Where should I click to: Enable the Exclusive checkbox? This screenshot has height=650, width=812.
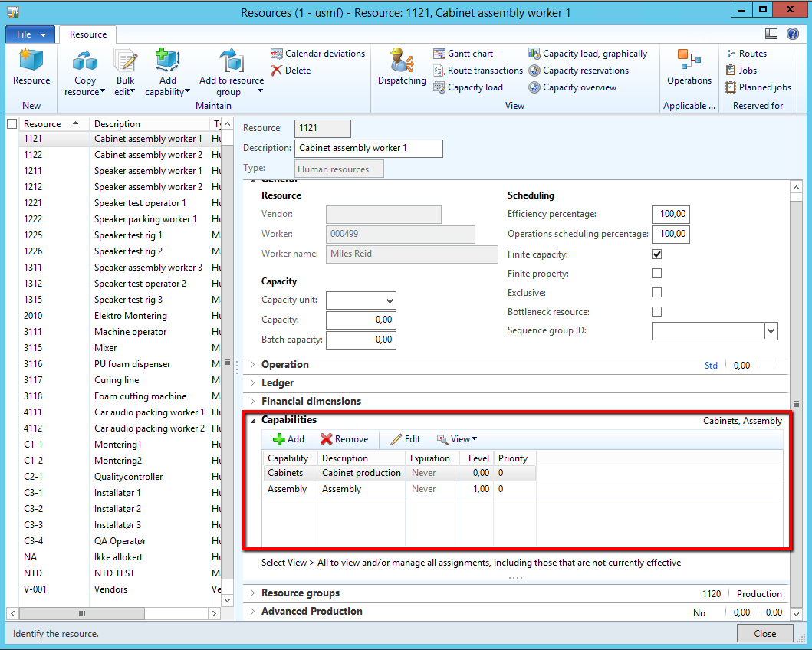pyautogui.click(x=656, y=293)
